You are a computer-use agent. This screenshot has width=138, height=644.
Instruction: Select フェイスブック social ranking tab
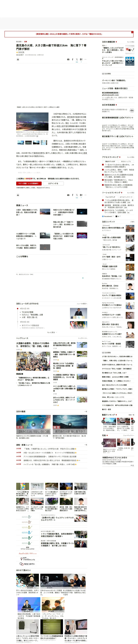[110, 197]
